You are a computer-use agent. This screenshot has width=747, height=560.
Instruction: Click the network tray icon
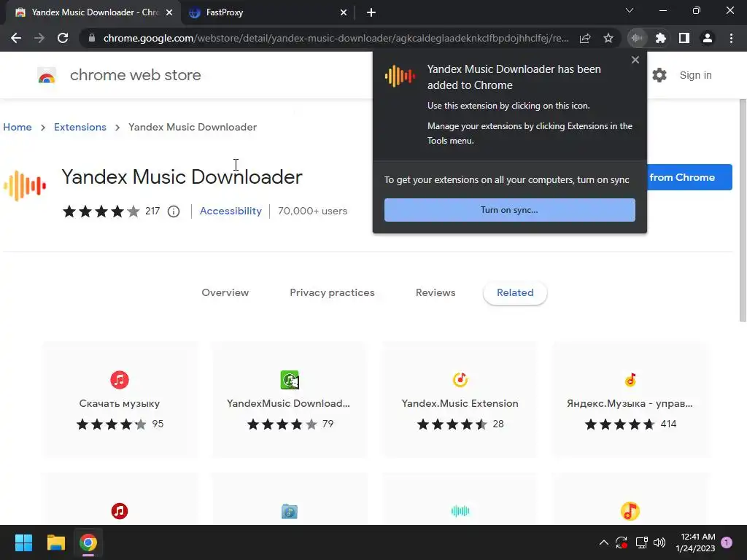(641, 542)
